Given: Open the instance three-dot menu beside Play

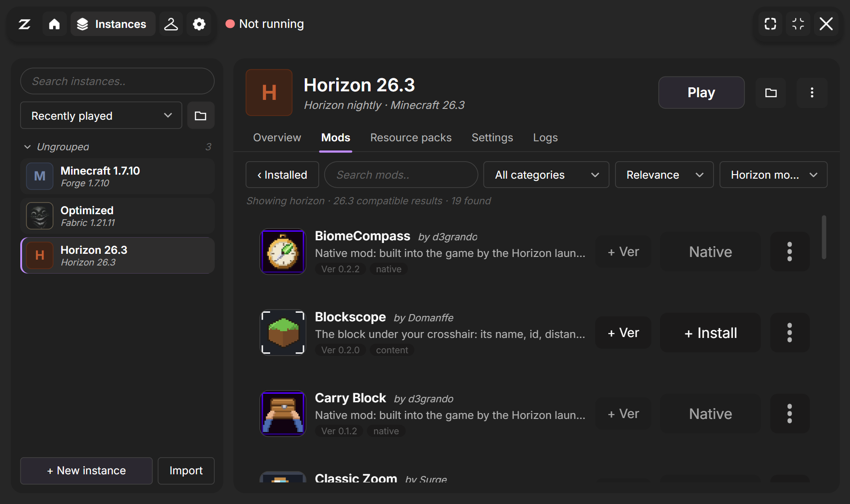Looking at the screenshot, I should click(812, 93).
